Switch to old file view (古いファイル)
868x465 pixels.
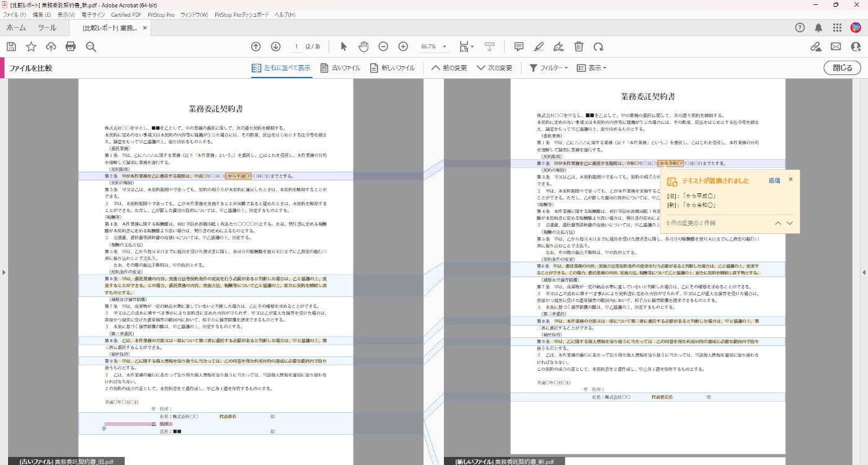pos(340,68)
